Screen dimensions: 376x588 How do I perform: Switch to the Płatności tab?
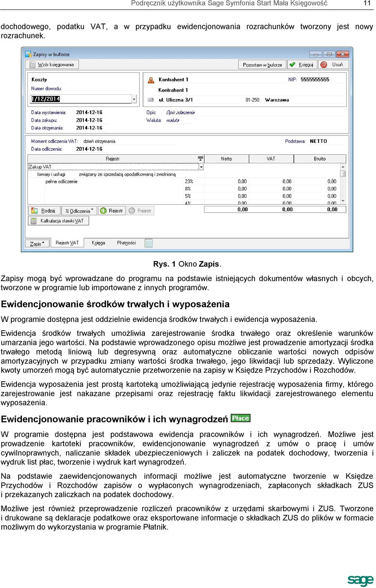tap(126, 243)
